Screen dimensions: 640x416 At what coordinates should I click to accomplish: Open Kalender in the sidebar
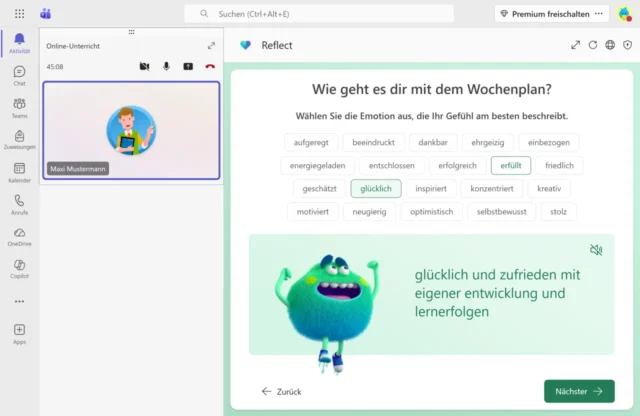point(19,173)
